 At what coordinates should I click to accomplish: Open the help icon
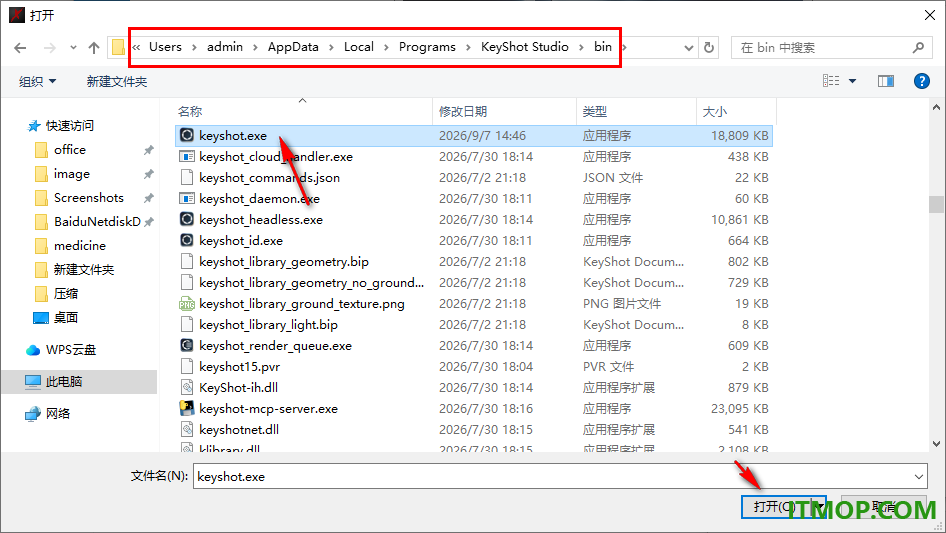[x=921, y=81]
